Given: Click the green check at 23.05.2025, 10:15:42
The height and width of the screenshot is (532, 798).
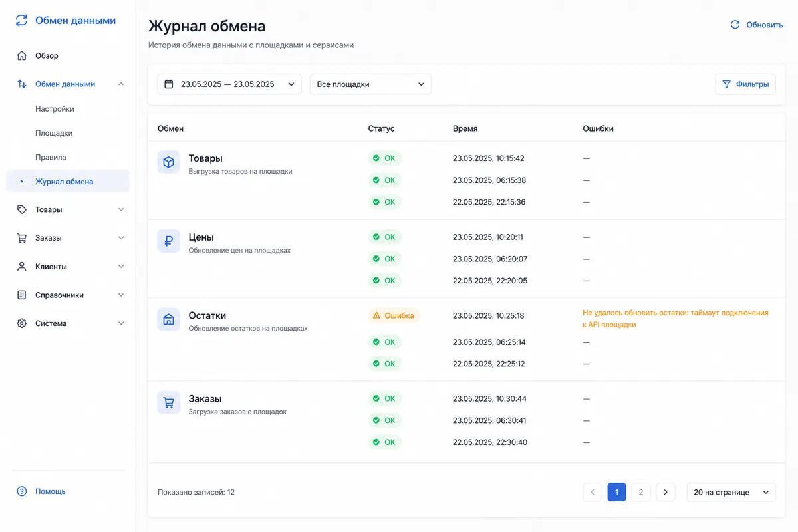Looking at the screenshot, I should coord(376,158).
